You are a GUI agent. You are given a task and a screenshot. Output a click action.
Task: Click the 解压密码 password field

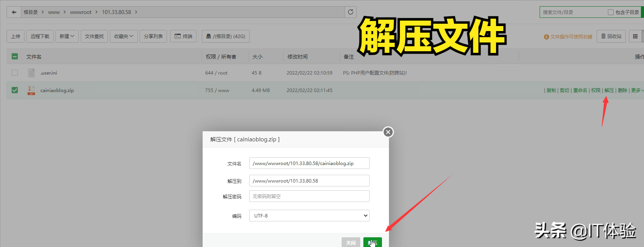309,196
